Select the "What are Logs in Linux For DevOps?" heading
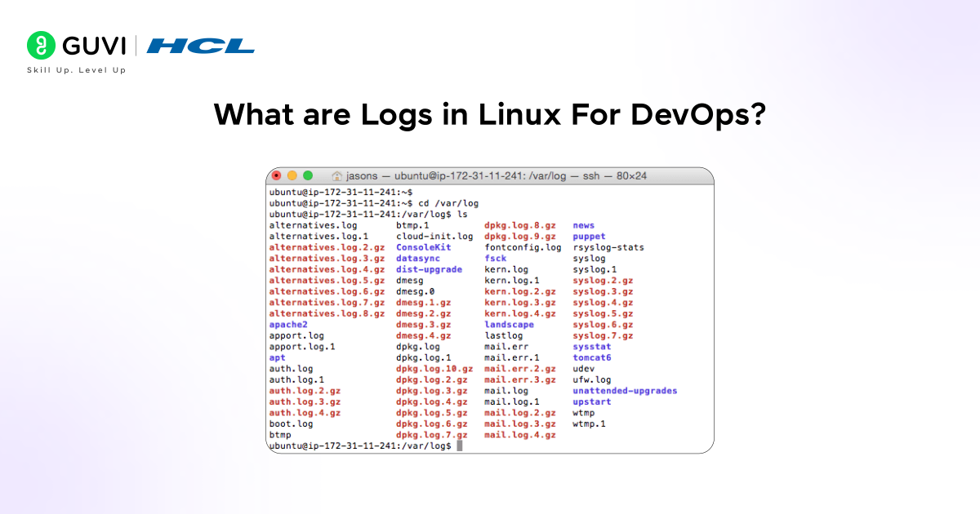980x514 pixels. tap(490, 114)
